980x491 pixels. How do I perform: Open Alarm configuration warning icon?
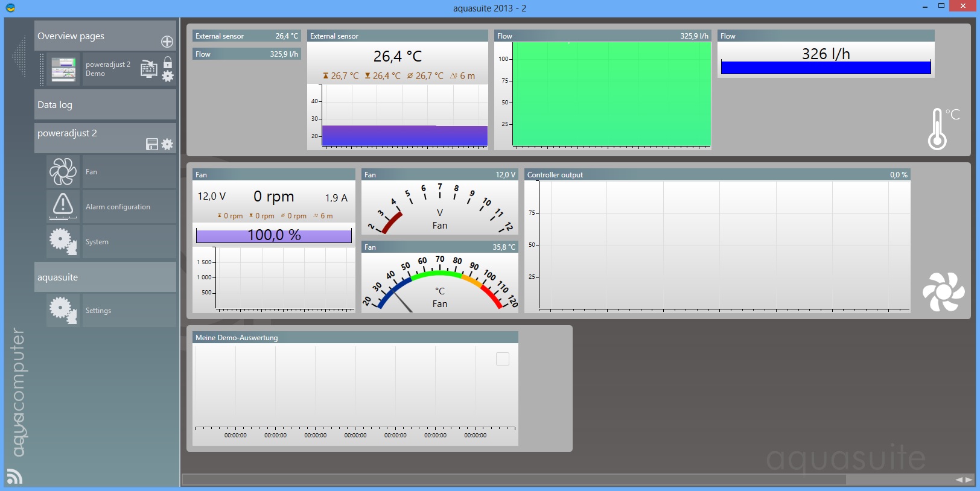63,206
